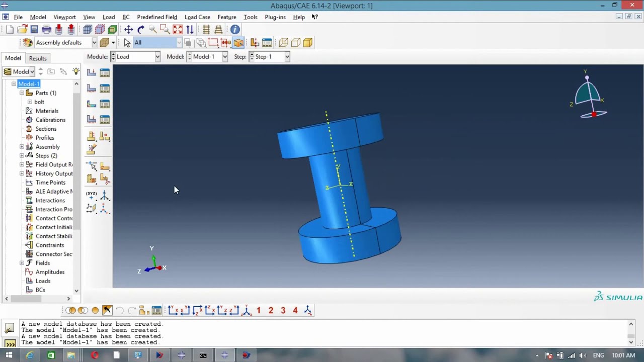This screenshot has height=362, width=644.
Task: Apply saved custom view 3
Action: 283,311
